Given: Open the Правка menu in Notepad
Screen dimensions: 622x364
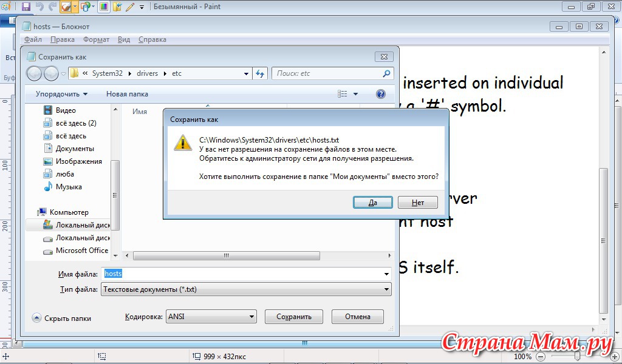Looking at the screenshot, I should pos(63,39).
